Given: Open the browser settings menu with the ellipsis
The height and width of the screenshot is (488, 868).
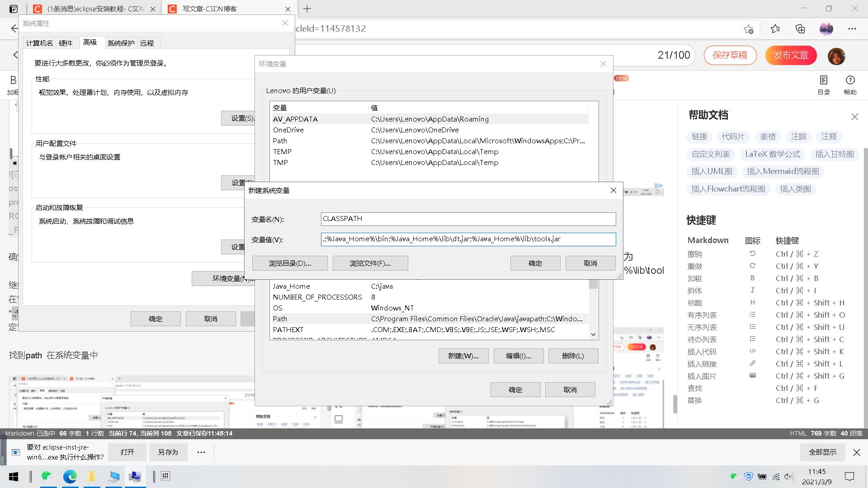Looking at the screenshot, I should pos(852,28).
